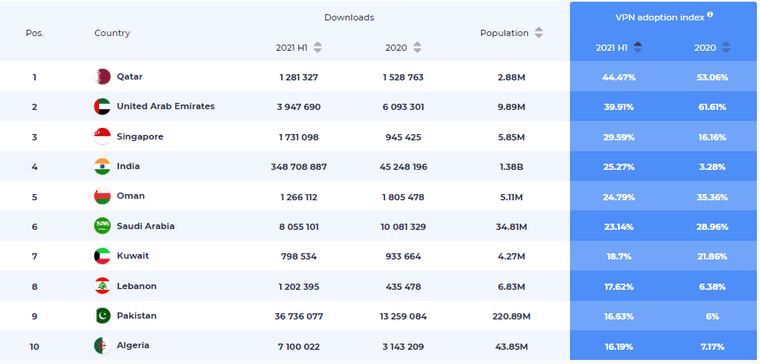This screenshot has height=364, width=760.
Task: Click Lebanon 2020 downloads 435 478
Action: tap(403, 287)
